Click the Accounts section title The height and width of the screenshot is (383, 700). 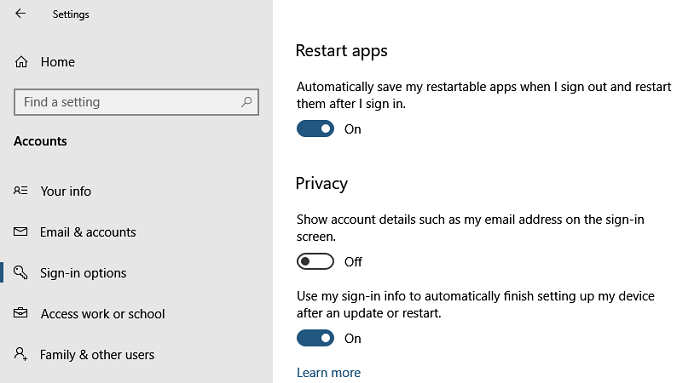click(x=40, y=141)
